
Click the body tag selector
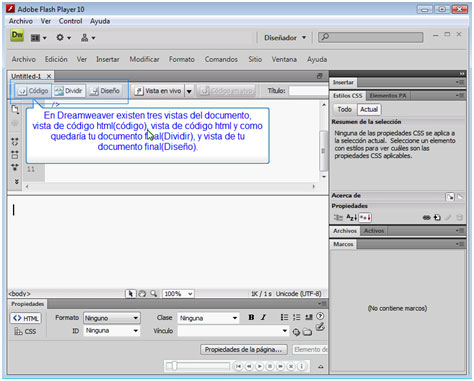coord(19,294)
